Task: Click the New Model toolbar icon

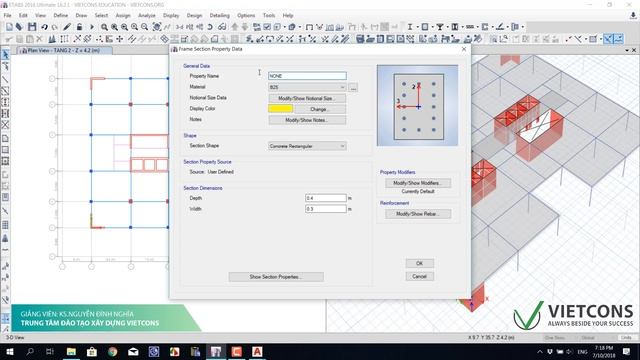Action: click(x=9, y=27)
